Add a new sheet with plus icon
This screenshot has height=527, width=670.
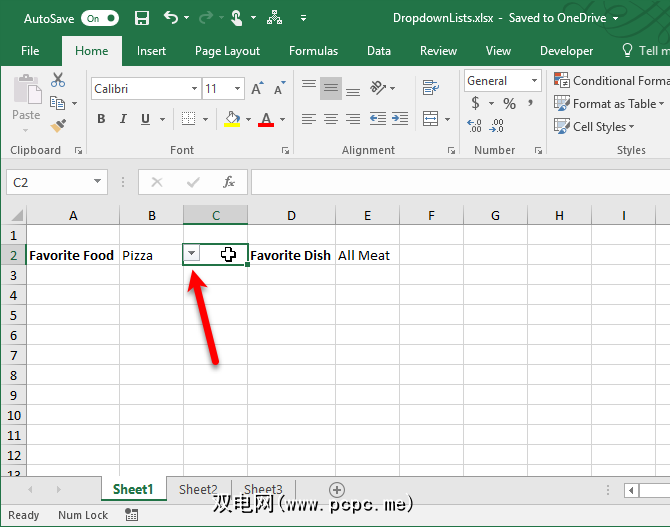coord(337,490)
